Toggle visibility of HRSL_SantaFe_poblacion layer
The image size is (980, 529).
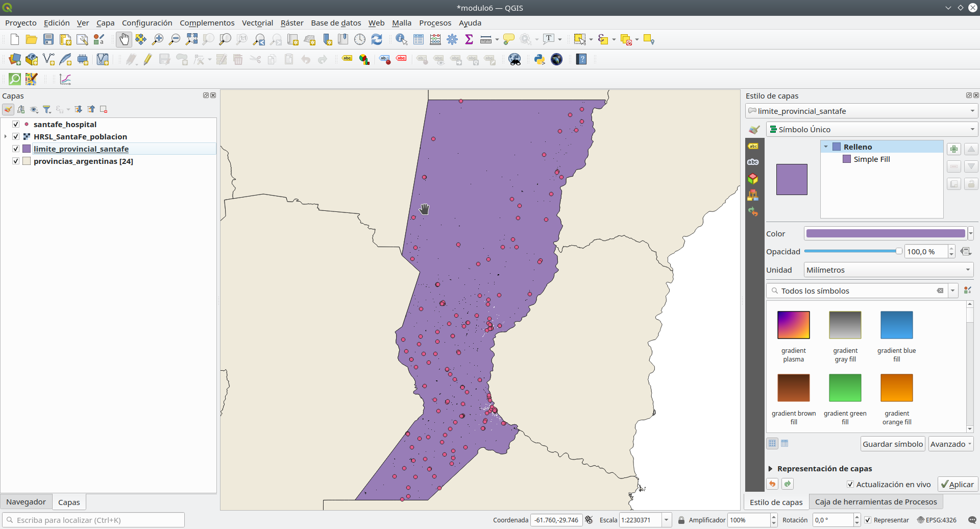[16, 136]
